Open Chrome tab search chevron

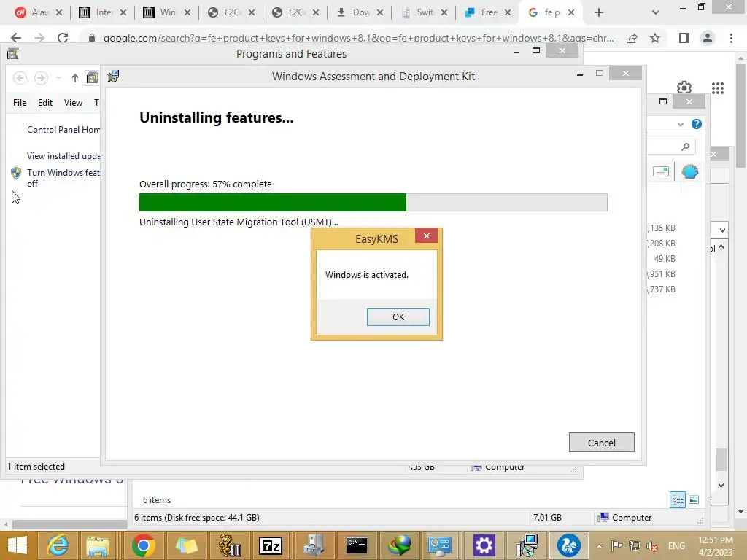pos(656,13)
